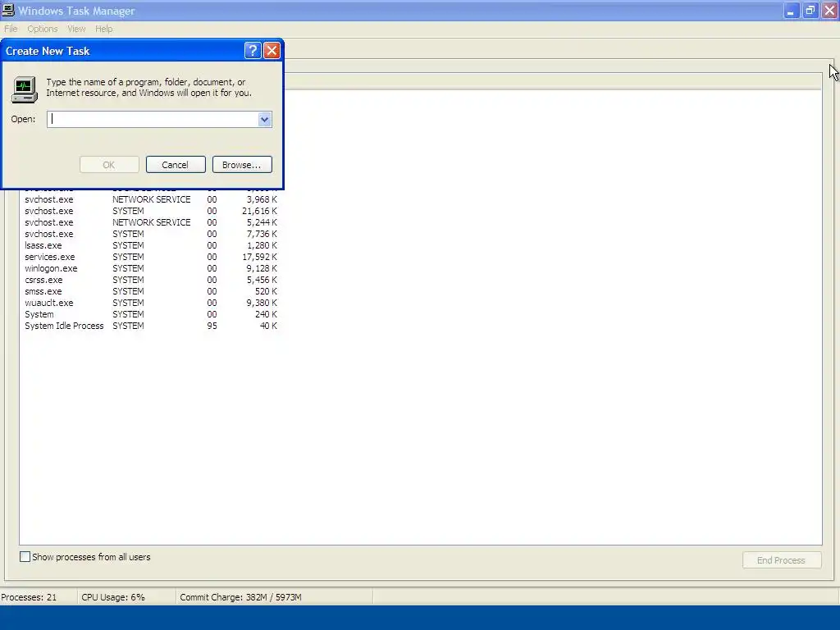The height and width of the screenshot is (630, 840).
Task: Close the Create New Task dialog
Action: tap(272, 50)
